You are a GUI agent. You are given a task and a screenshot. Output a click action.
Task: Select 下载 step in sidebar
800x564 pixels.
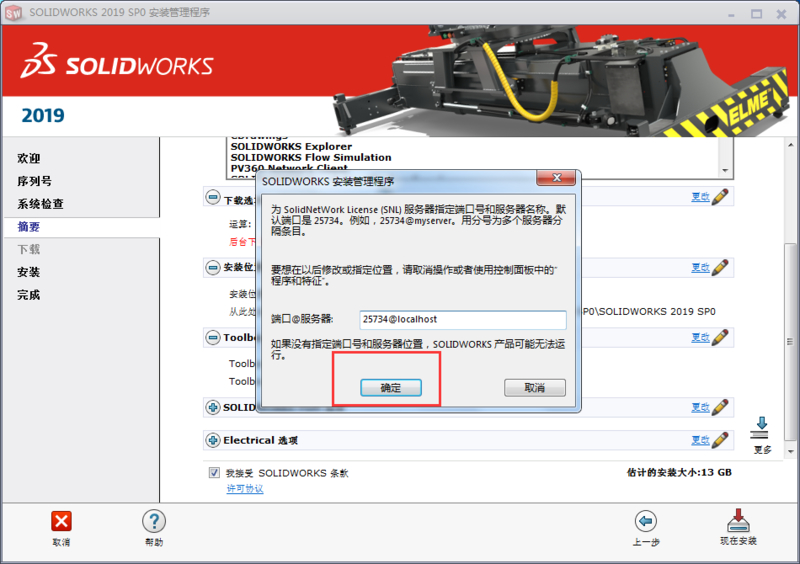29,249
